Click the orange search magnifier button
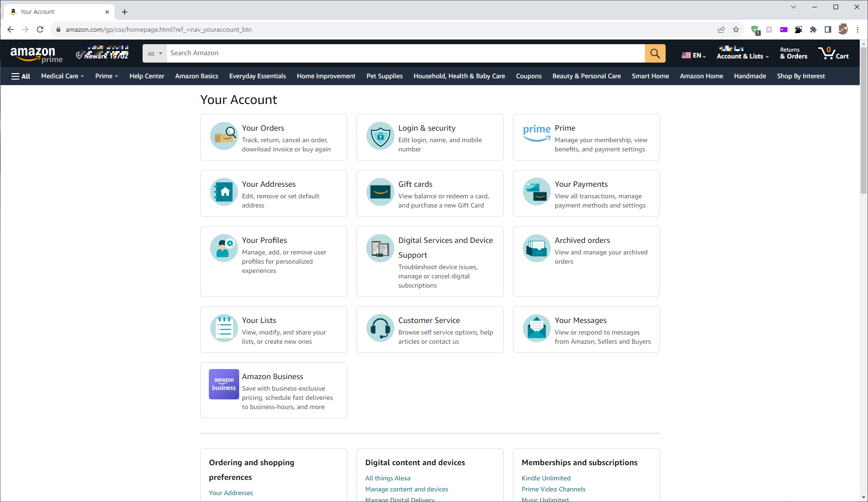Screen dimensions: 868x502 point(655,53)
